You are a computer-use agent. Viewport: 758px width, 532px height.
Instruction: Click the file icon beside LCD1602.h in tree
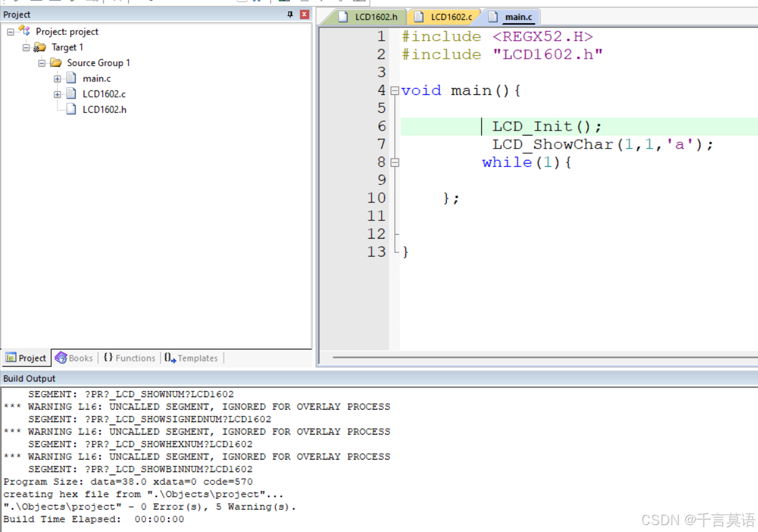(71, 108)
